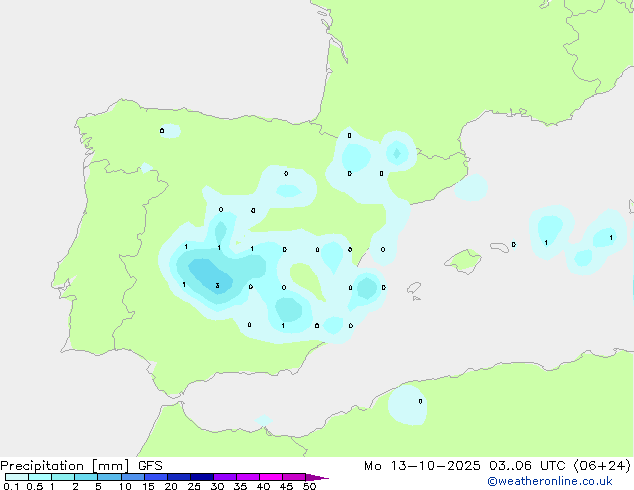The height and width of the screenshot is (490, 634).
Task: Click the '0.1' legend scale label
Action: [11, 486]
